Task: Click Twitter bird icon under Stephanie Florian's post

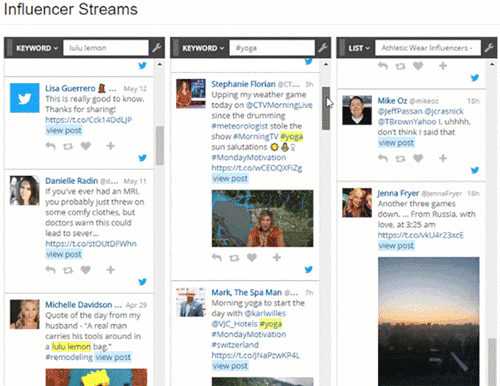Action: [309, 269]
